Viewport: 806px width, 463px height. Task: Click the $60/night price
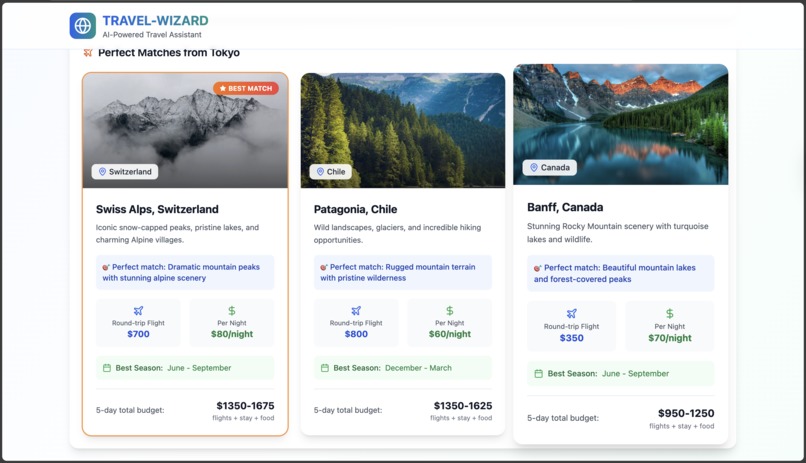pos(450,334)
